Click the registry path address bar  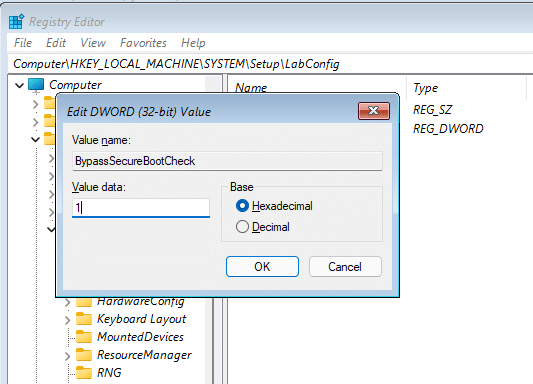pos(270,64)
